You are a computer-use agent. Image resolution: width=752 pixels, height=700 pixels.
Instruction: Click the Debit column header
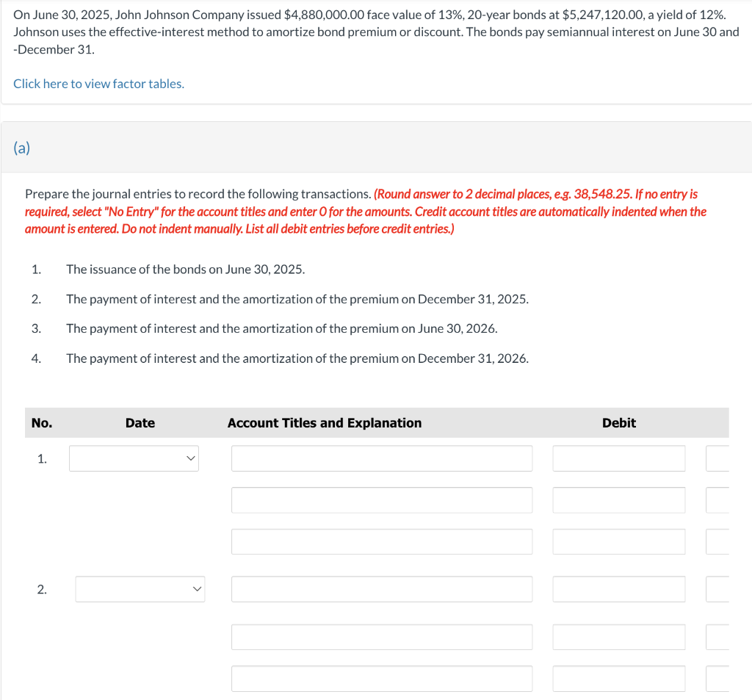[x=618, y=422]
